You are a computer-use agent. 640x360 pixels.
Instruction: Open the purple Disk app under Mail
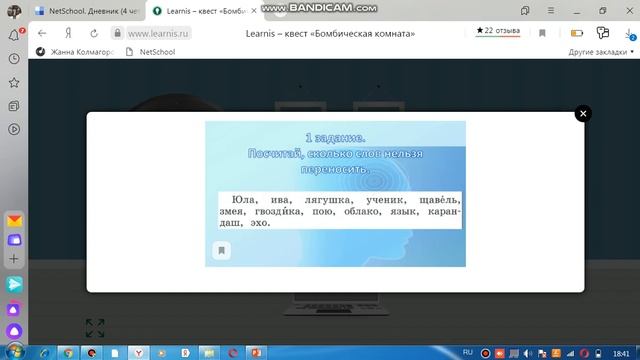(x=14, y=240)
